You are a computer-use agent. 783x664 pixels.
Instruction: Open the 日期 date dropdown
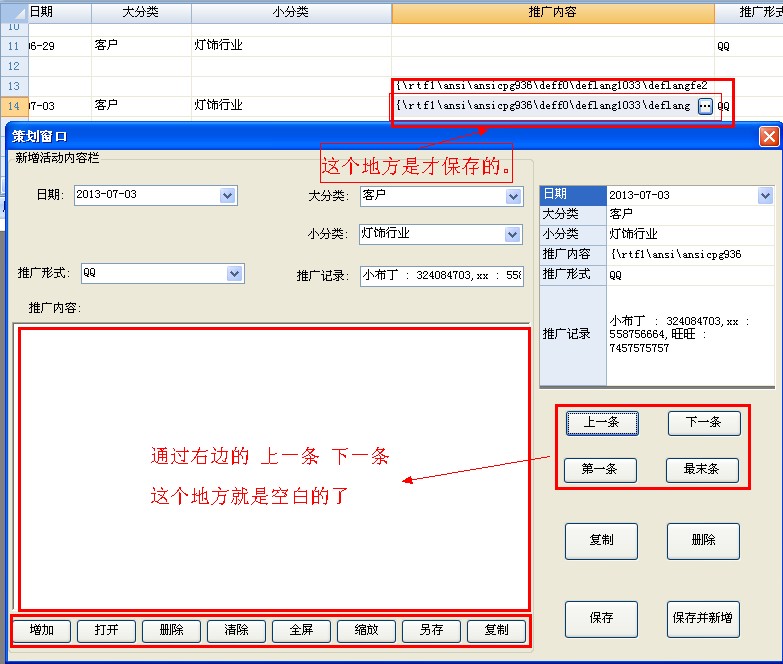[227, 196]
